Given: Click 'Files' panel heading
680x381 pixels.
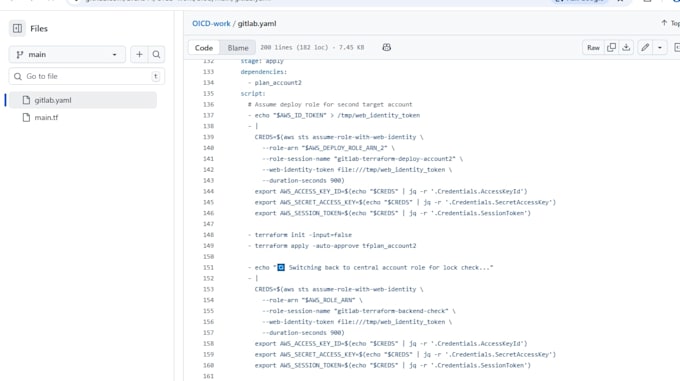Looking at the screenshot, I should click(39, 29).
